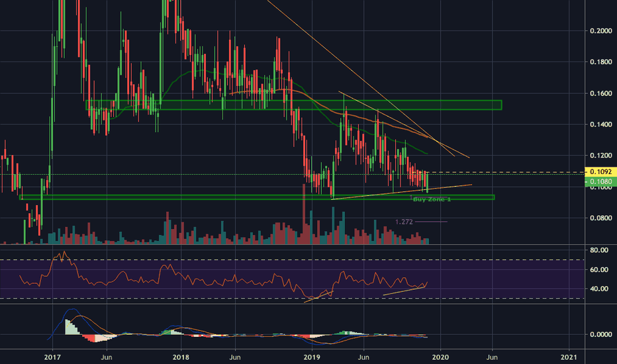Click the 2021 time axis label
This screenshot has height=364, width=617.
click(569, 357)
